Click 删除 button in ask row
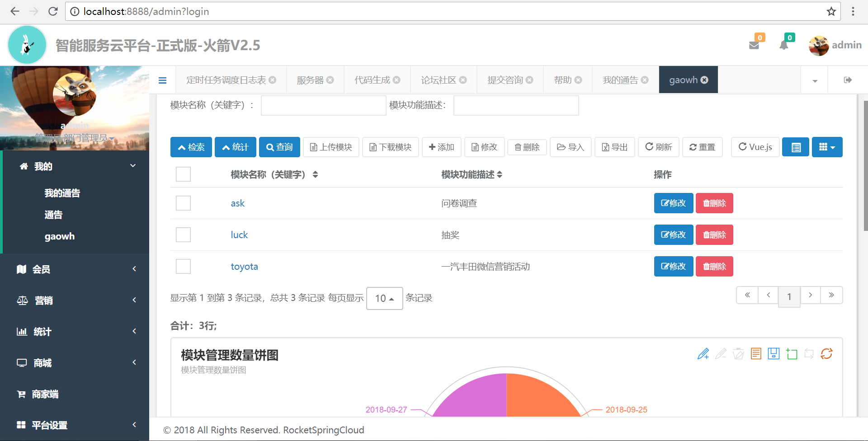 point(714,203)
